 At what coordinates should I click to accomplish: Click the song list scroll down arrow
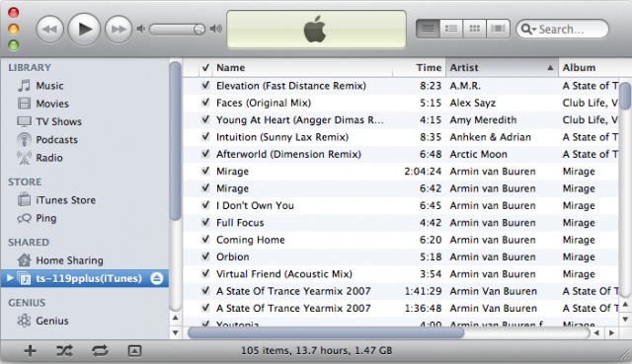625,319
